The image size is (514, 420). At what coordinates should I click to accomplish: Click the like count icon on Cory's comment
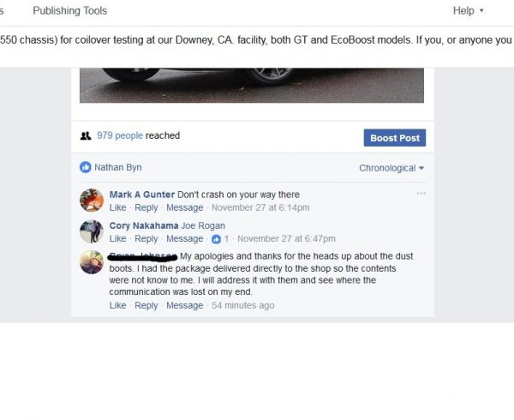coord(216,239)
